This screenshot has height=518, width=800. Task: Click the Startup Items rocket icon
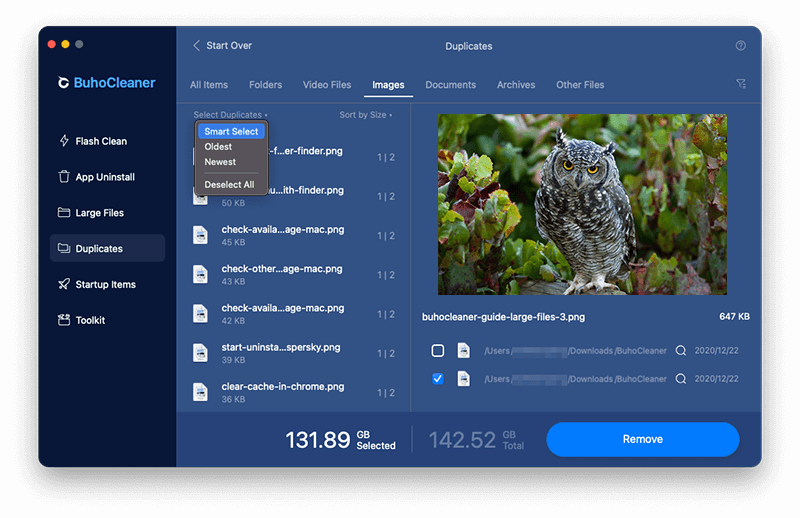64,284
